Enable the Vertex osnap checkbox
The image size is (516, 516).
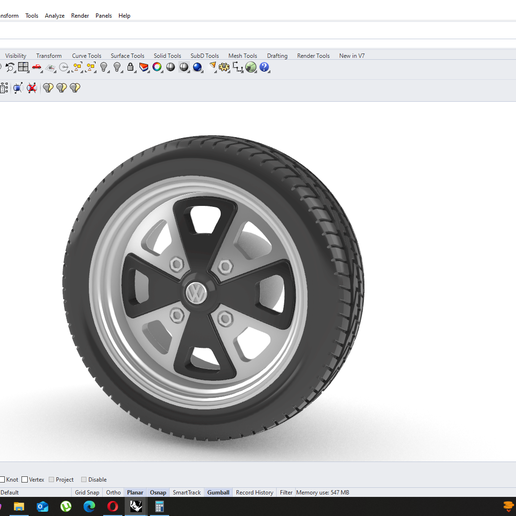coord(25,479)
